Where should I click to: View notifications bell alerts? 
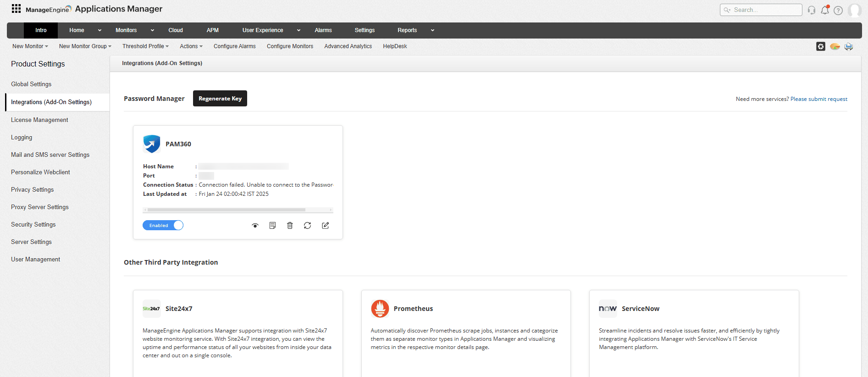click(825, 10)
